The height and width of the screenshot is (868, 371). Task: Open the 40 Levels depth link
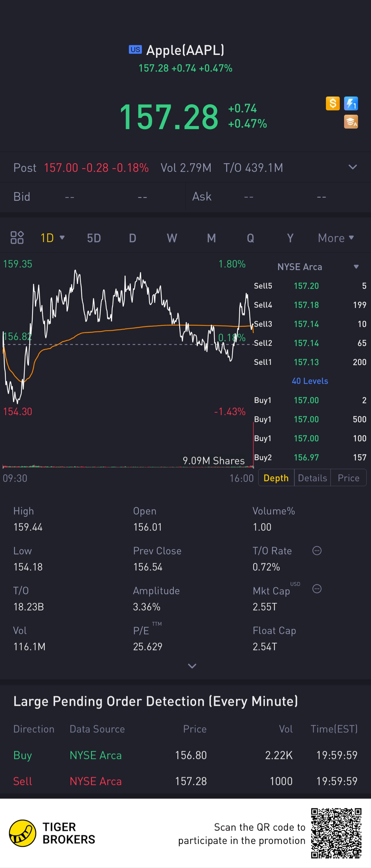310,381
